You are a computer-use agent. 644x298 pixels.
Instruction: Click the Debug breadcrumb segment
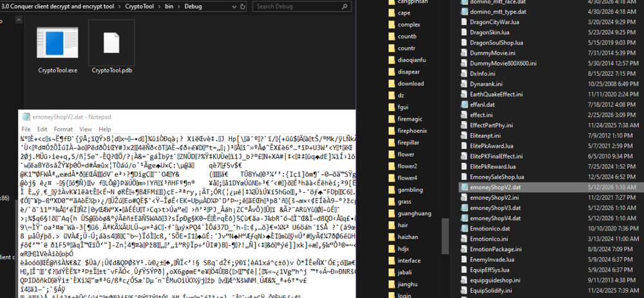[x=193, y=6]
